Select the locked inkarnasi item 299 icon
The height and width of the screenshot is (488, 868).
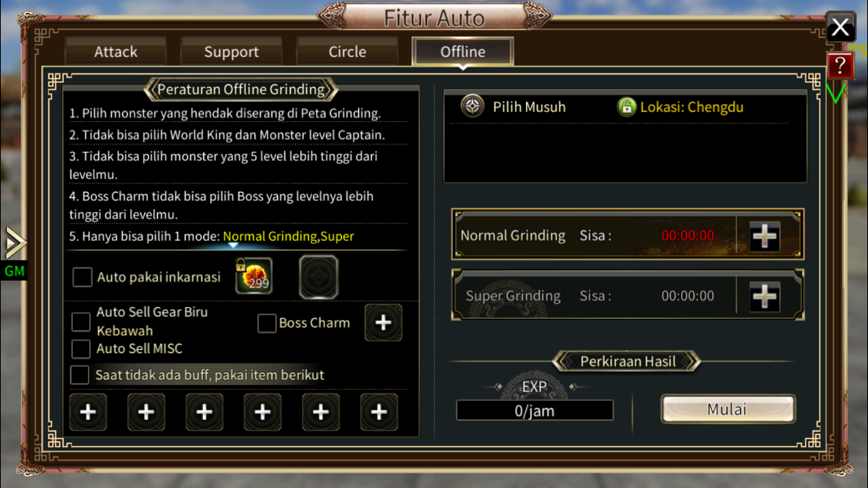tap(254, 276)
